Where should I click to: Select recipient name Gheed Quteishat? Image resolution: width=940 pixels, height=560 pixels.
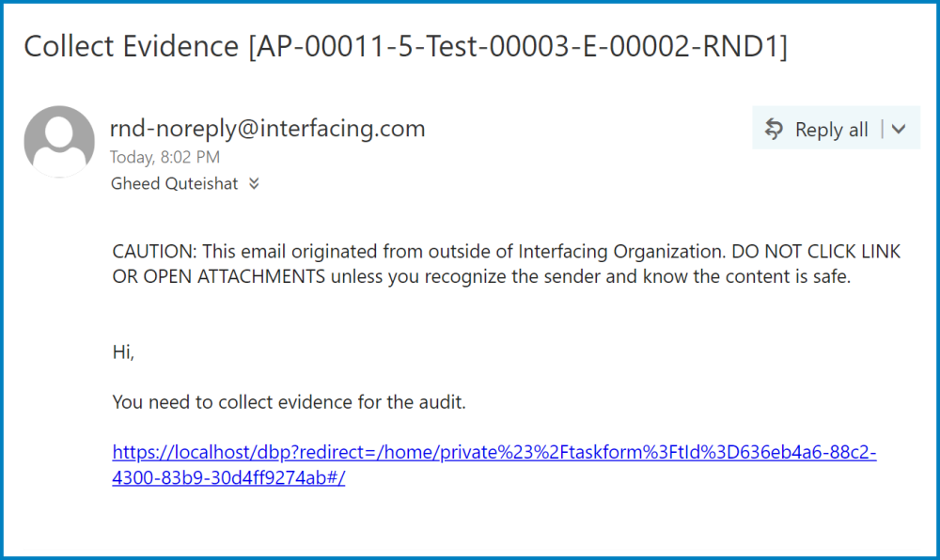tap(174, 184)
